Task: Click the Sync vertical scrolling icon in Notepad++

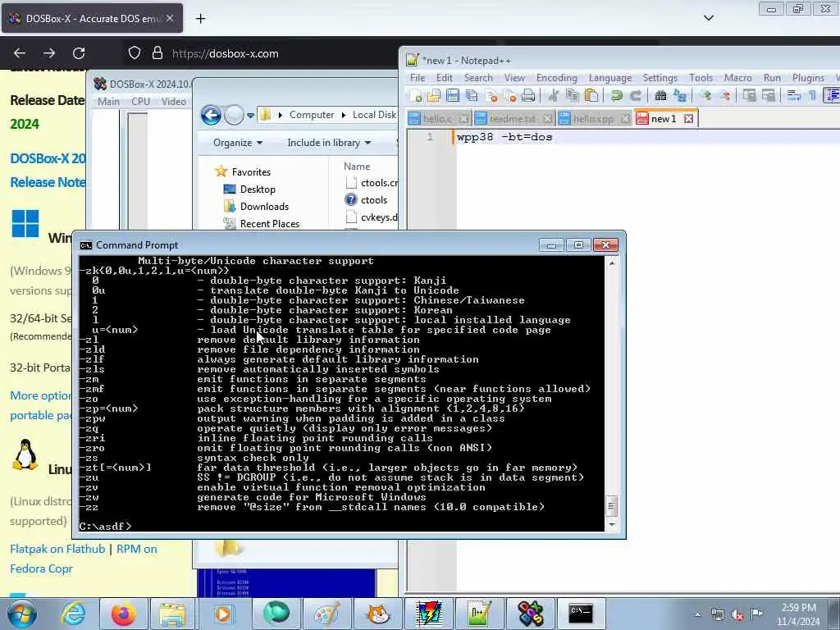Action: click(x=750, y=96)
